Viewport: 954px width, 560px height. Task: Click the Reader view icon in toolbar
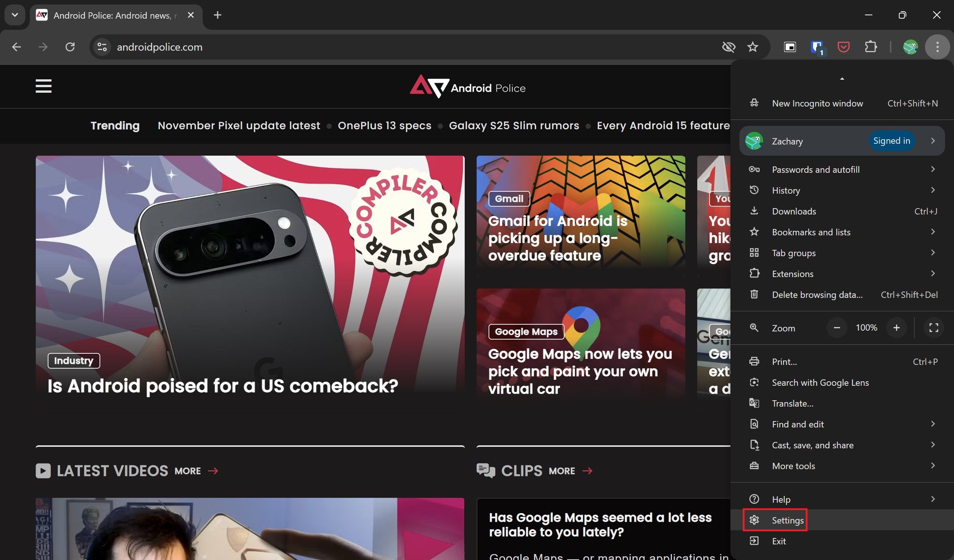[x=790, y=47]
